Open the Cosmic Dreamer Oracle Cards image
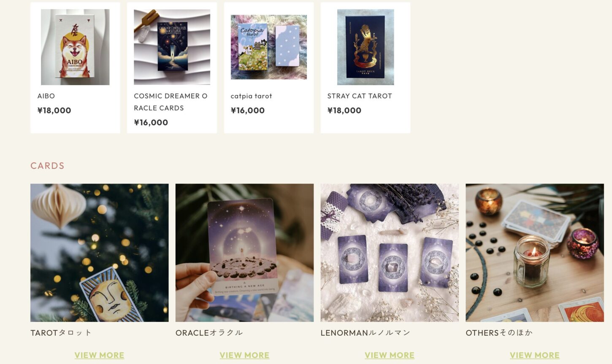This screenshot has width=612, height=364. click(x=172, y=47)
